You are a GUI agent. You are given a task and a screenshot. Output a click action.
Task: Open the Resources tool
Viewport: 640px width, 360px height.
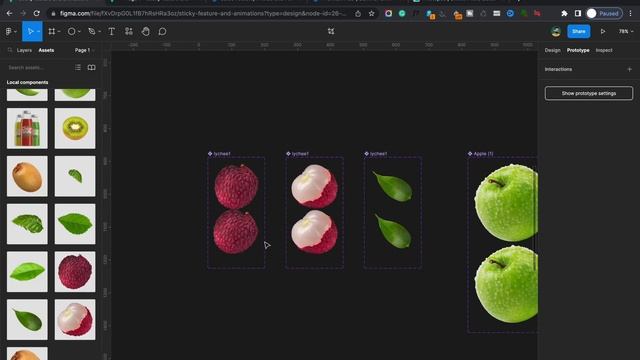pos(129,31)
